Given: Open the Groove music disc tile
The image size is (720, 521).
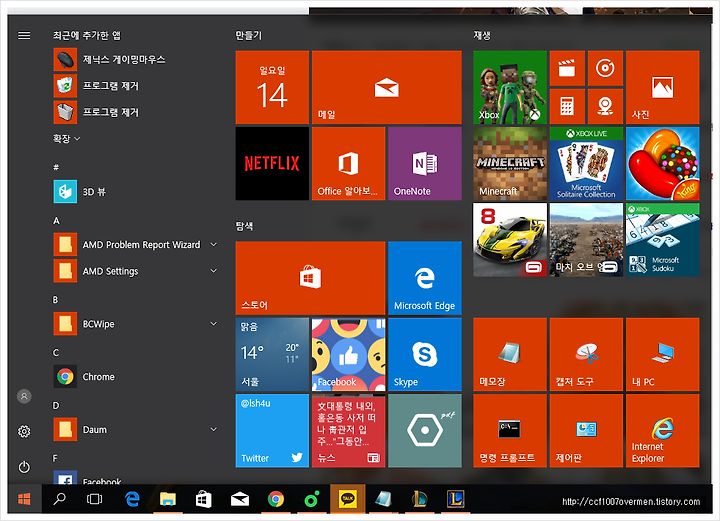Looking at the screenshot, I should tap(605, 68).
